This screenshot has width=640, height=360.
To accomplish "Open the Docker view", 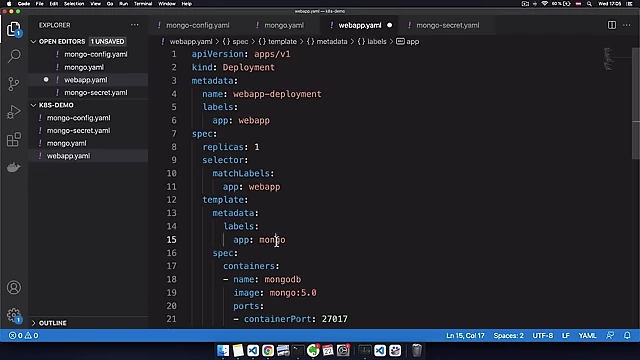I will click(x=13, y=167).
